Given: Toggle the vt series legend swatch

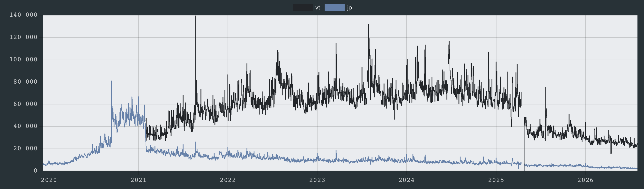Looking at the screenshot, I should coord(303,8).
